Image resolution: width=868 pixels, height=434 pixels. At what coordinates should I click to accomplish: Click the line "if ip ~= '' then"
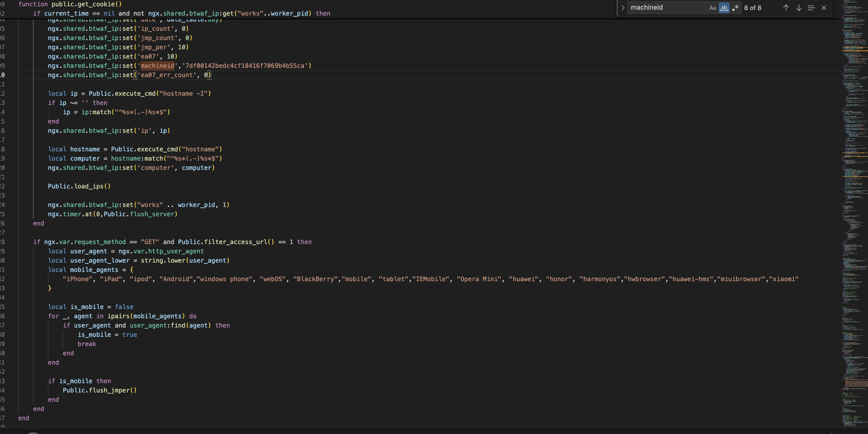(77, 103)
